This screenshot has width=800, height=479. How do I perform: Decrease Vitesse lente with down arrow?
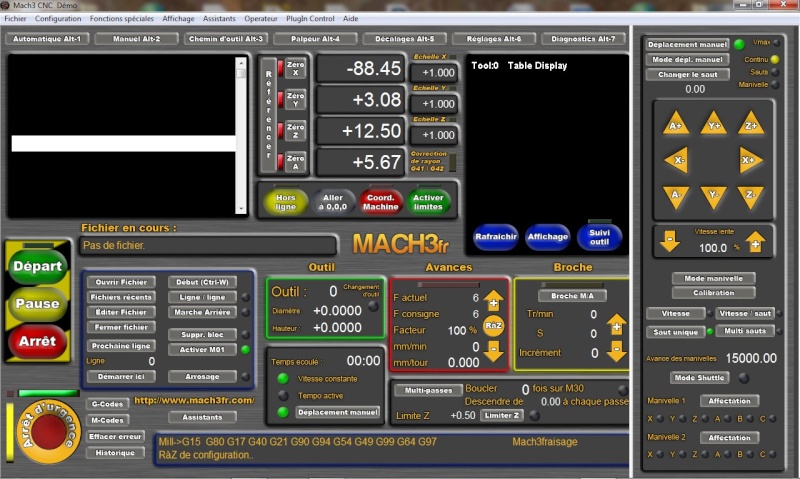pyautogui.click(x=669, y=241)
